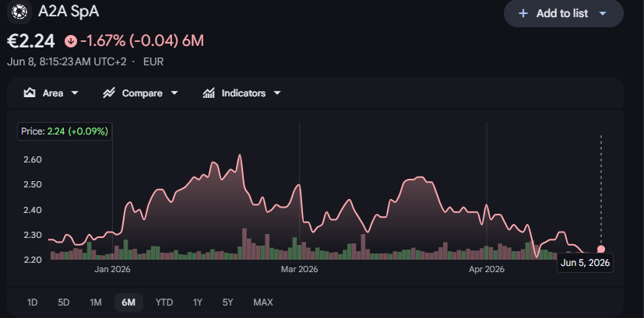Click the 2.20 price axis label
644x318 pixels.
(x=33, y=260)
